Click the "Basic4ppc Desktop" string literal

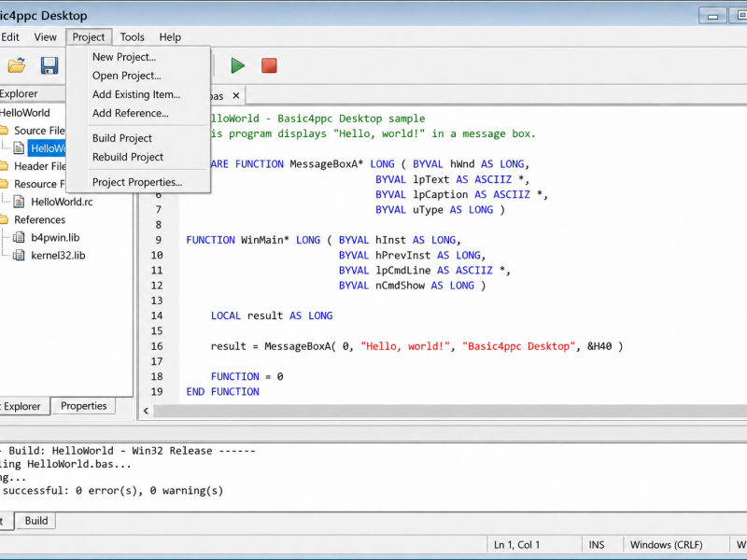pos(519,346)
